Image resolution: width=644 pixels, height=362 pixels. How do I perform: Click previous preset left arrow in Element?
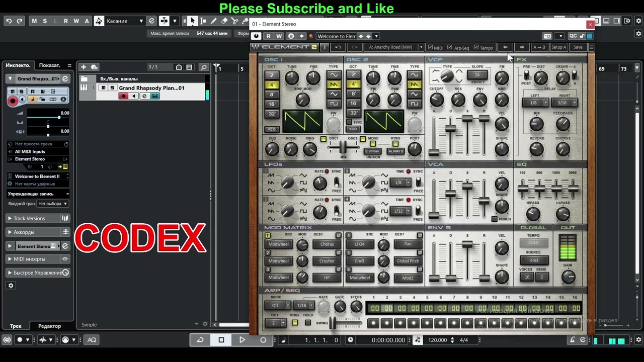(x=505, y=47)
